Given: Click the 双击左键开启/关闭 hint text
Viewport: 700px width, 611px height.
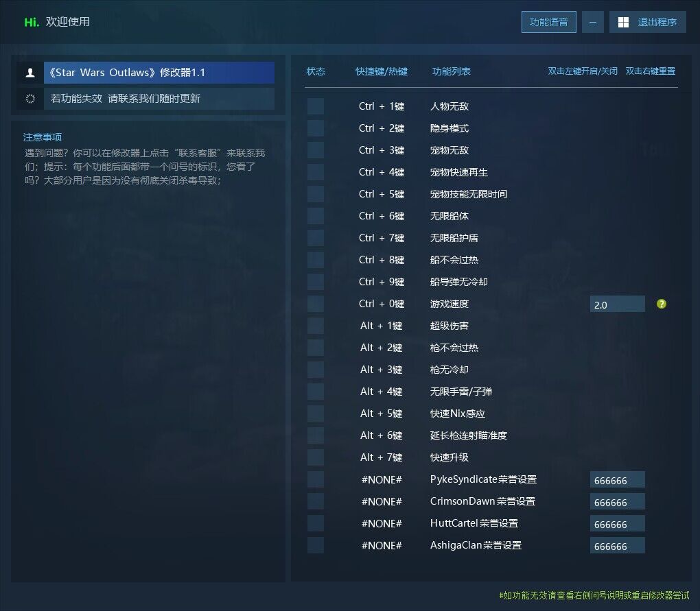Looking at the screenshot, I should click(583, 71).
